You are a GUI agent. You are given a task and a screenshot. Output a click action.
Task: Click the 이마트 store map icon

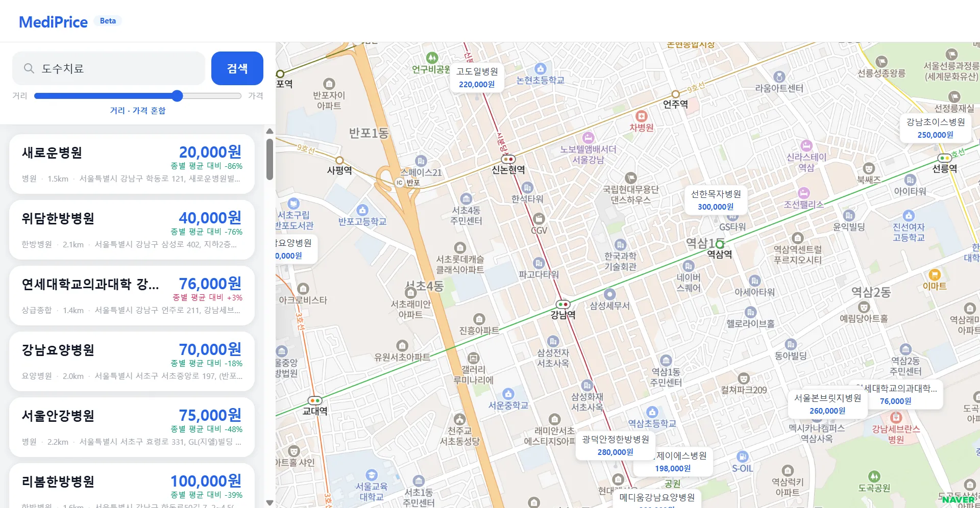(x=935, y=274)
